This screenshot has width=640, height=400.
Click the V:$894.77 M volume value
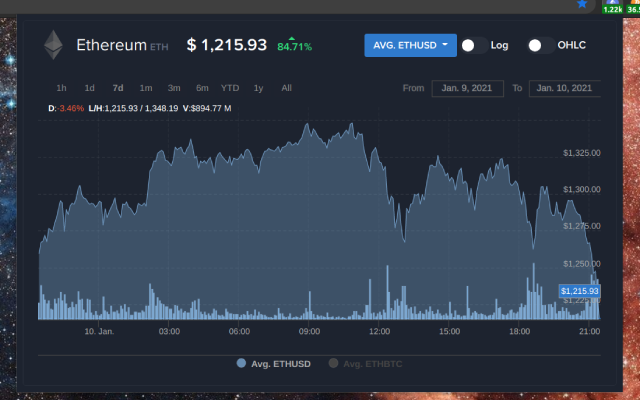(x=207, y=109)
